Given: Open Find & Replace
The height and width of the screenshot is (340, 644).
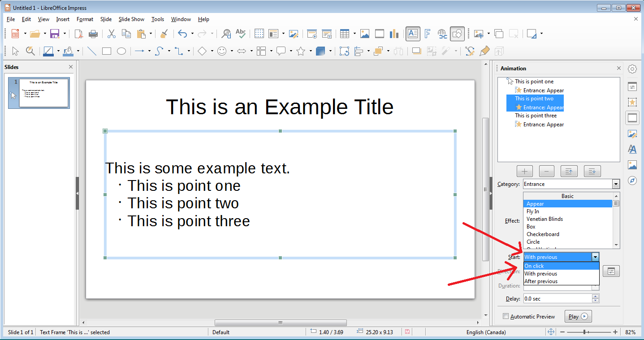Looking at the screenshot, I should point(226,34).
